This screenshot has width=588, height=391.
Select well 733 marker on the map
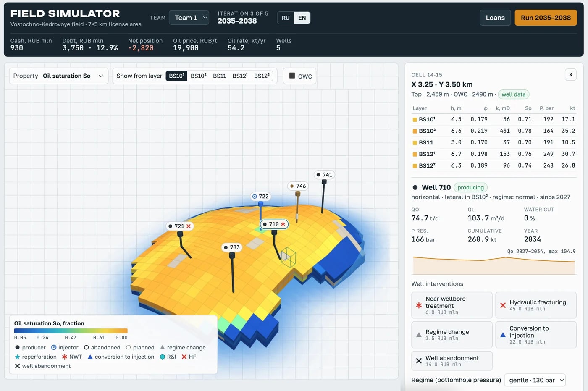tap(232, 247)
